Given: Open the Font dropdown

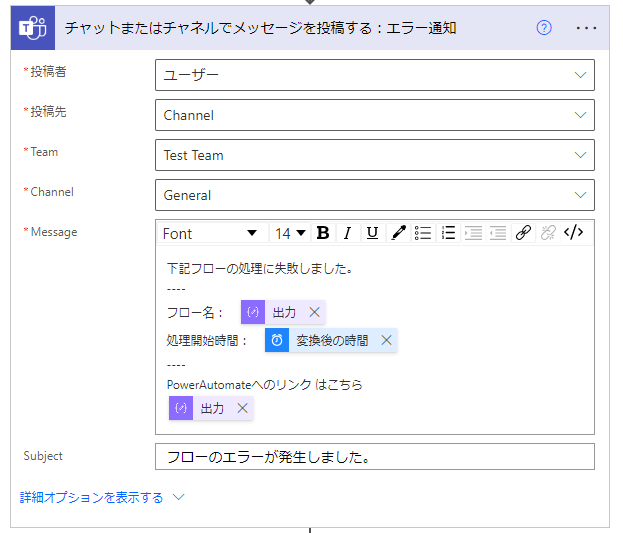Looking at the screenshot, I should (x=213, y=233).
